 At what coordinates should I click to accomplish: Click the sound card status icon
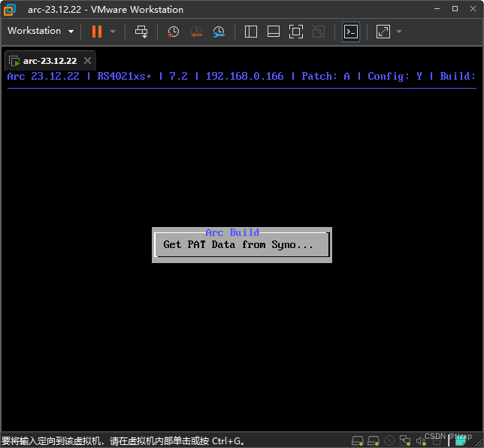click(421, 441)
